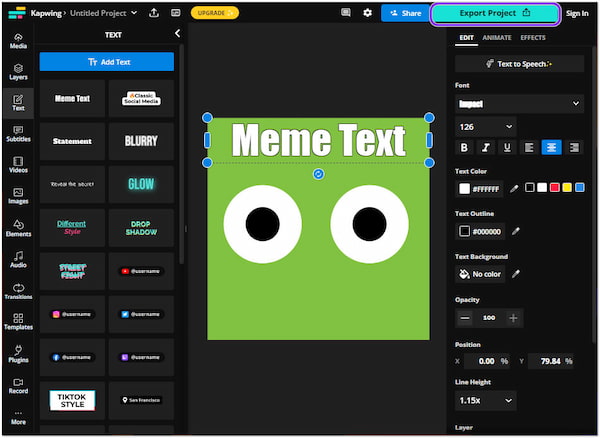Switch to the EFFECTS tab
600x438 pixels.
533,37
